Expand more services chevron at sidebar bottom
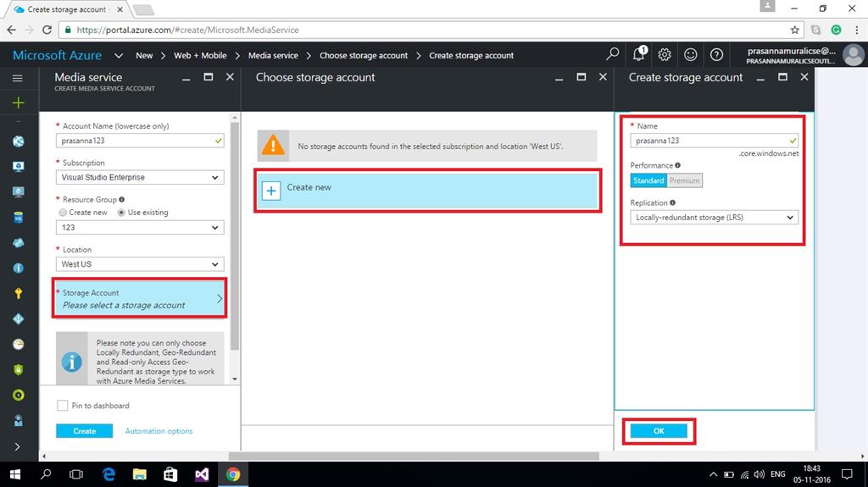The height and width of the screenshot is (487, 868). pyautogui.click(x=17, y=446)
